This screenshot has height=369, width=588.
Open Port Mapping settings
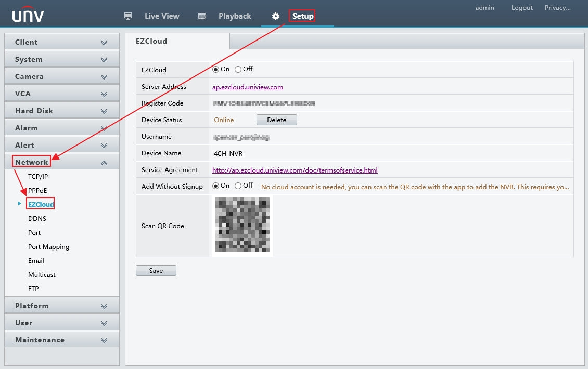[x=48, y=247]
